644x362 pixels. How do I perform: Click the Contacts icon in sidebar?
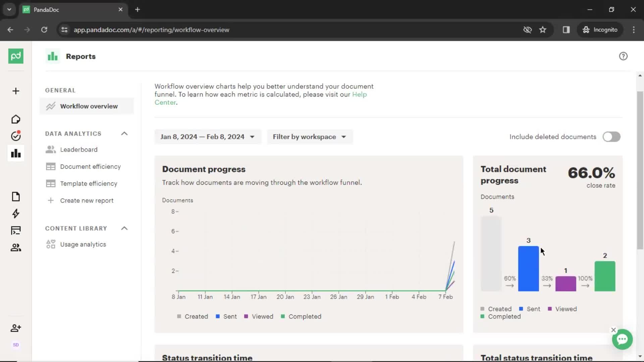click(15, 247)
